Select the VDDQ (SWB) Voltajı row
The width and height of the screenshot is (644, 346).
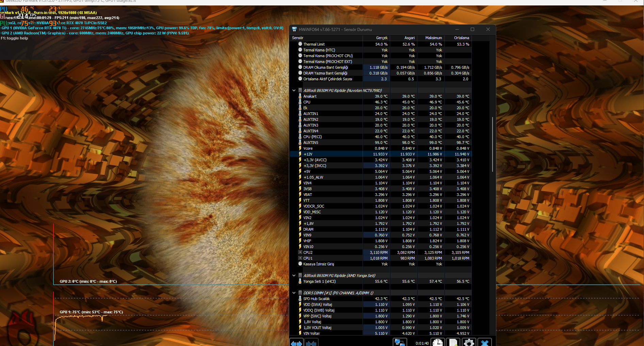[381, 310]
